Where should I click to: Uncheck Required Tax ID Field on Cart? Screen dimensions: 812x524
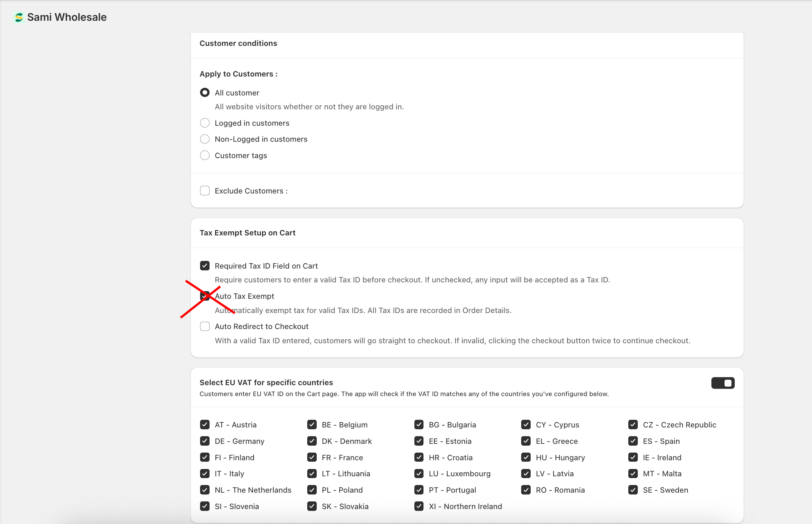pos(205,266)
